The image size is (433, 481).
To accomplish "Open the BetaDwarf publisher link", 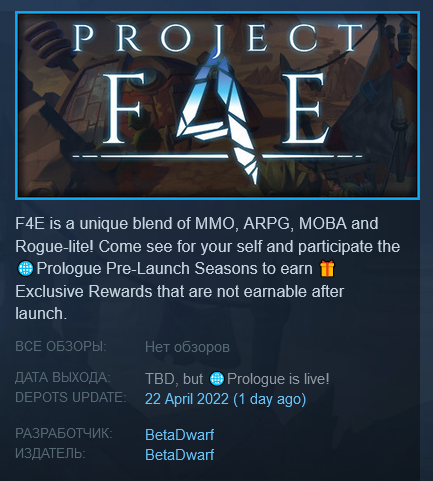I will click(180, 455).
